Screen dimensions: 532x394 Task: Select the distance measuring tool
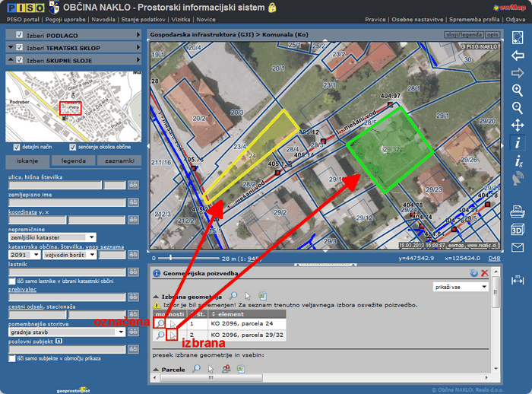pos(518,279)
